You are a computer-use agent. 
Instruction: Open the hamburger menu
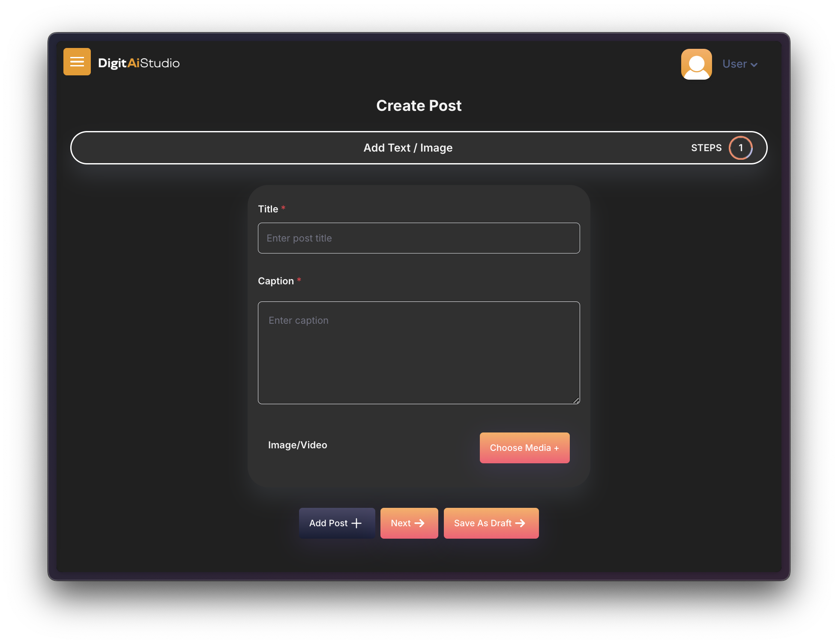[x=77, y=62]
